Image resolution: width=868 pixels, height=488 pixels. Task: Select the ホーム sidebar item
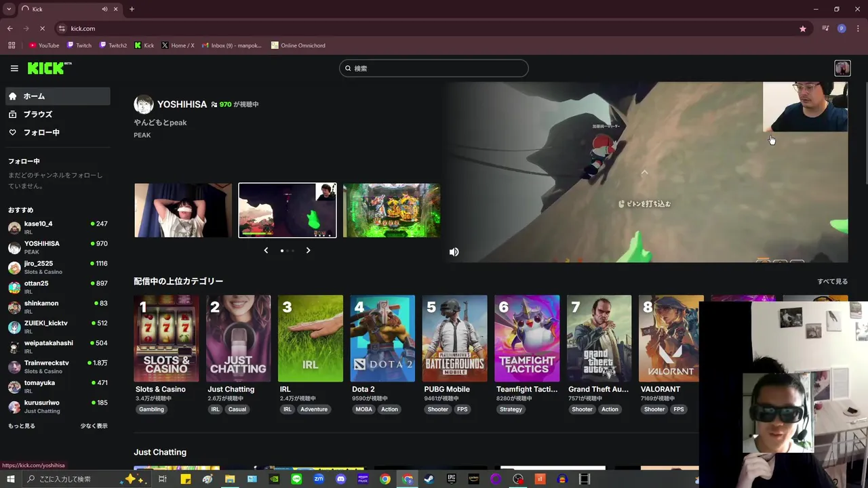[x=58, y=96]
